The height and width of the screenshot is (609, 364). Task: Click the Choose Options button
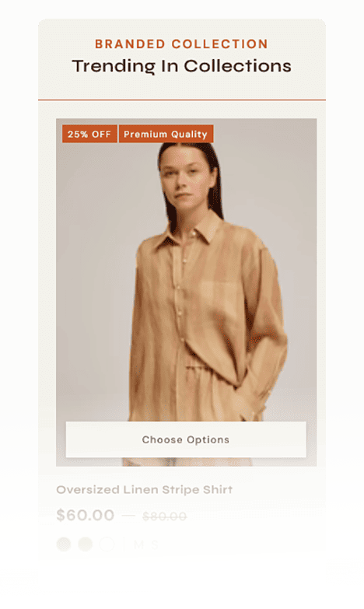click(x=186, y=439)
